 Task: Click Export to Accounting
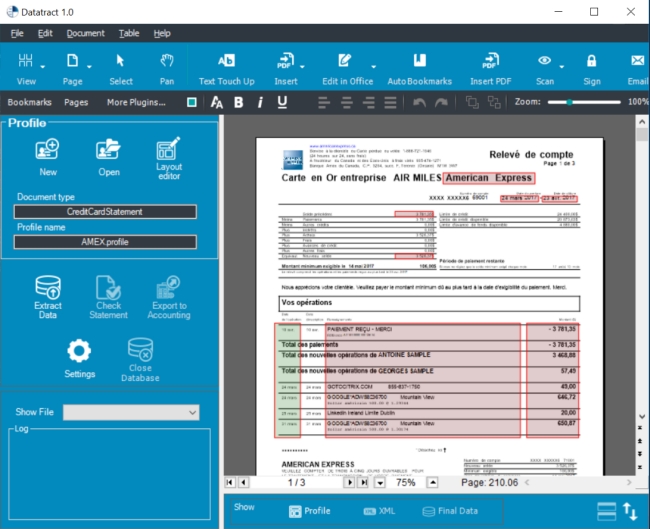pyautogui.click(x=169, y=297)
